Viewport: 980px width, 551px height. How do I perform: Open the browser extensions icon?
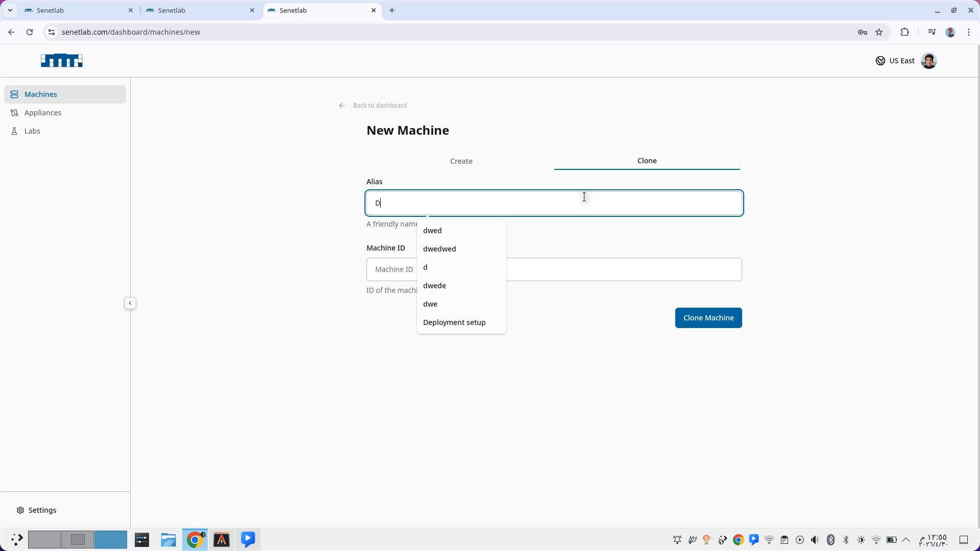pyautogui.click(x=904, y=32)
